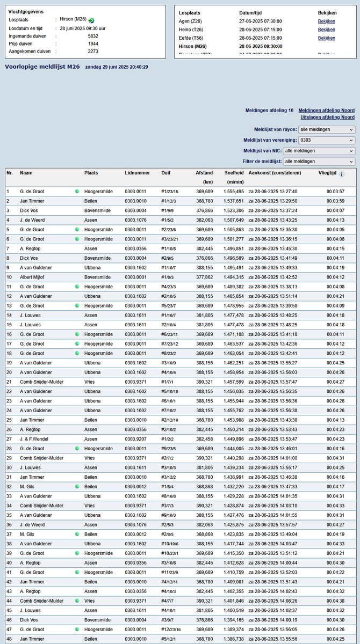This screenshot has width=360, height=644.
Task: Click flight time 00:03:57
Action: 335,191
